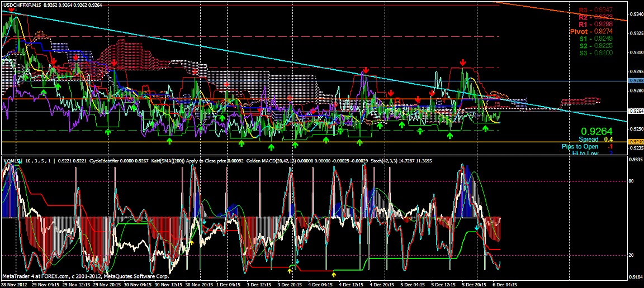The width and height of the screenshot is (644, 288).
Task: Select the red down arrow above the 4 Dec 12:15 spike
Action: pos(366,70)
